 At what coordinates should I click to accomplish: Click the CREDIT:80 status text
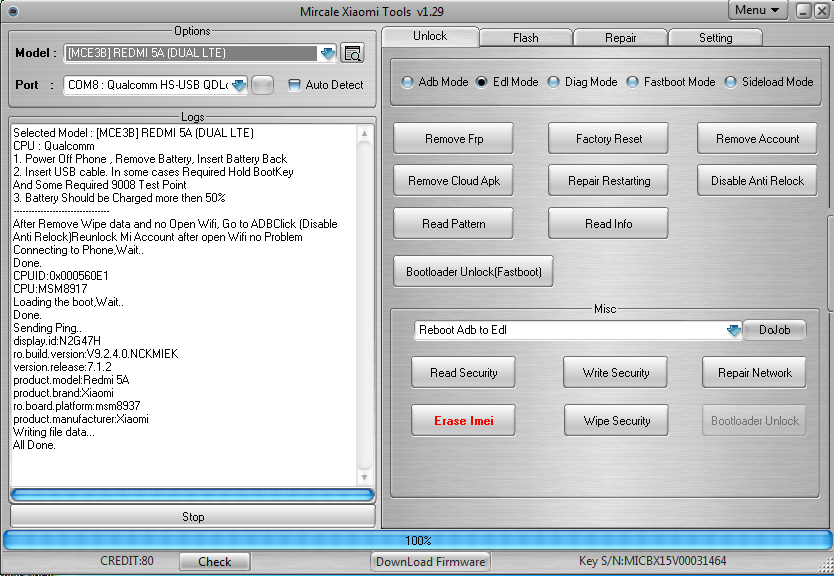pos(127,561)
